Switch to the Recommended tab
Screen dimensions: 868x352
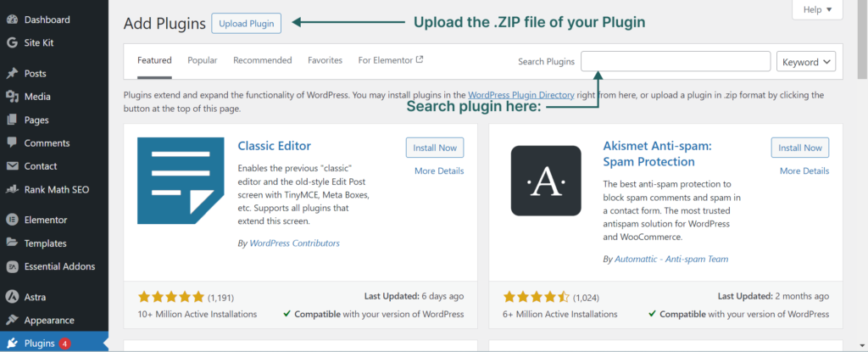click(x=263, y=60)
